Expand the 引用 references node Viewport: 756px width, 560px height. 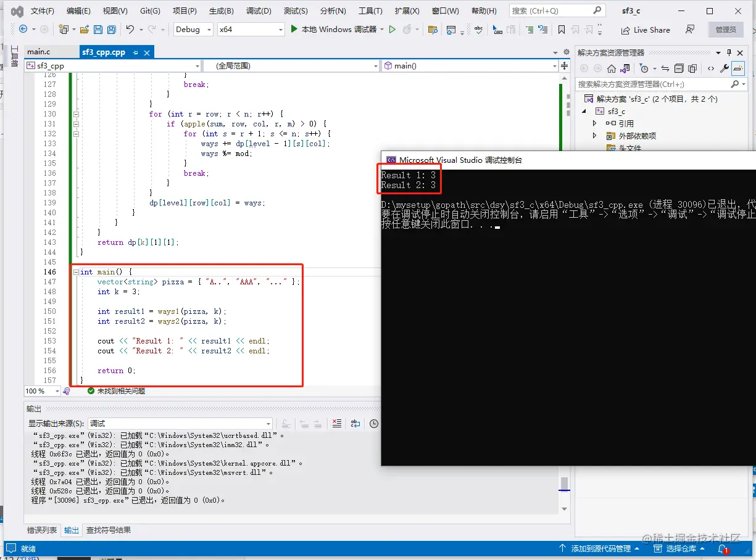pos(595,123)
